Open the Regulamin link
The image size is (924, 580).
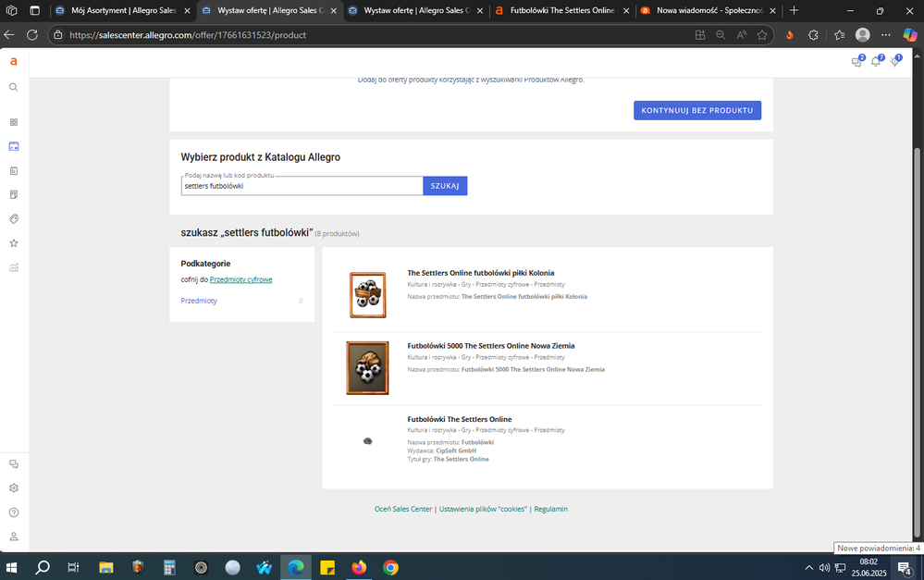(550, 509)
